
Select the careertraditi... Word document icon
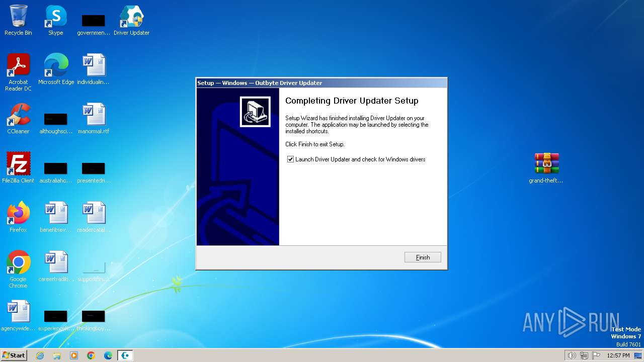56,266
